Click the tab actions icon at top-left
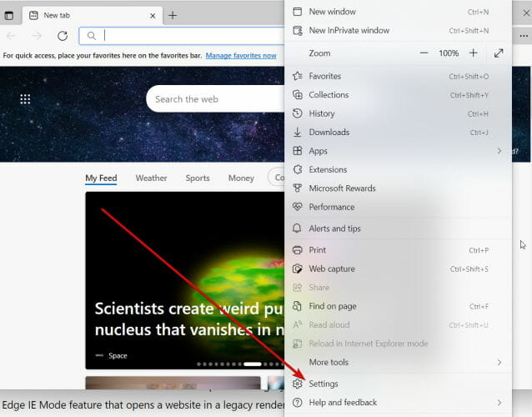Image resolution: width=532 pixels, height=417 pixels. click(9, 16)
